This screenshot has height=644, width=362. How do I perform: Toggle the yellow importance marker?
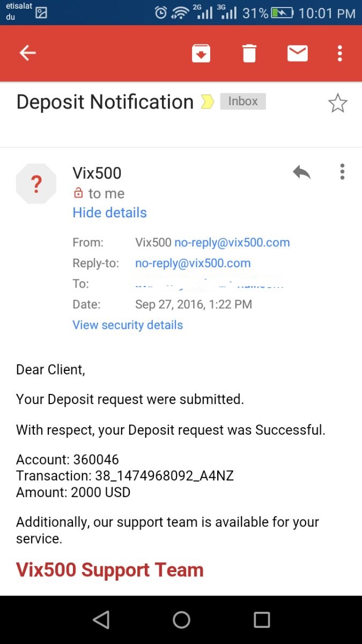[208, 101]
